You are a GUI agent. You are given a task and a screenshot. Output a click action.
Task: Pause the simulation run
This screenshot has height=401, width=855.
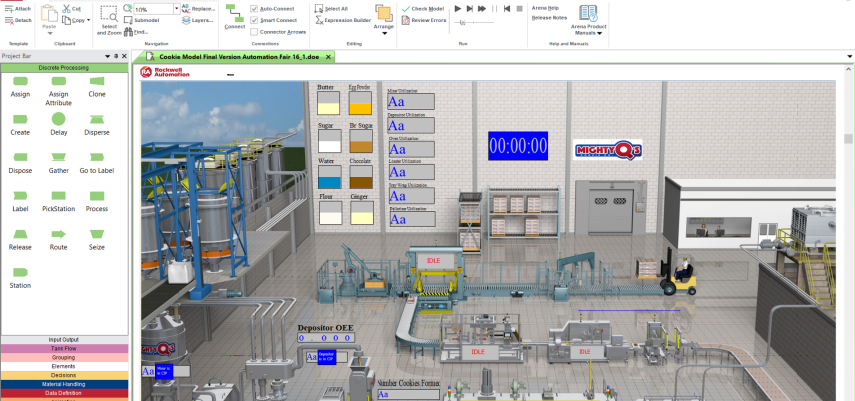click(495, 9)
